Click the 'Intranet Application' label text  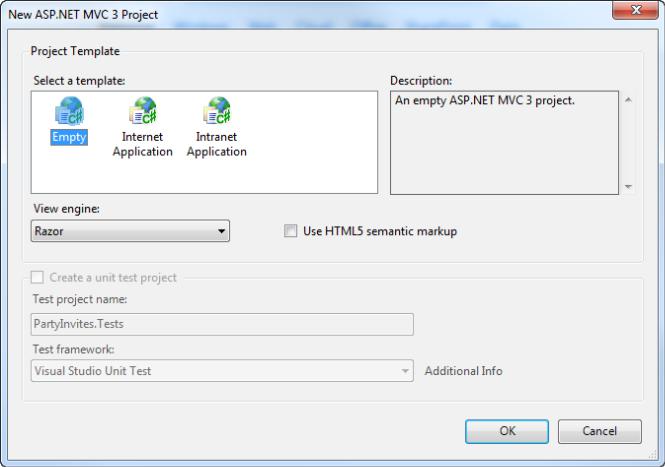click(x=217, y=144)
